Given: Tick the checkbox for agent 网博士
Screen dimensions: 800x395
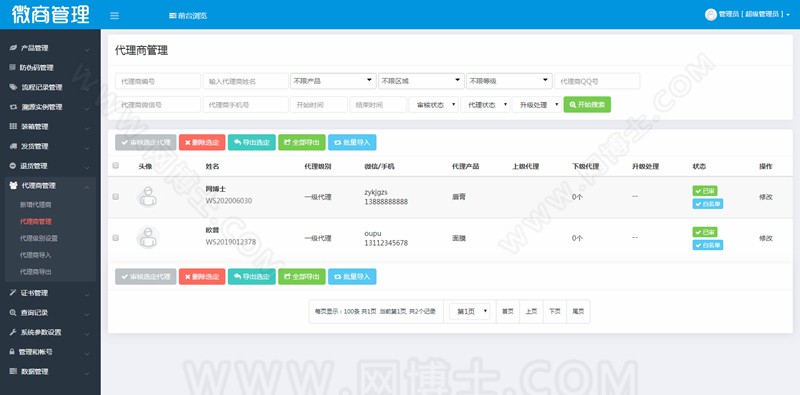Looking at the screenshot, I should [x=115, y=196].
